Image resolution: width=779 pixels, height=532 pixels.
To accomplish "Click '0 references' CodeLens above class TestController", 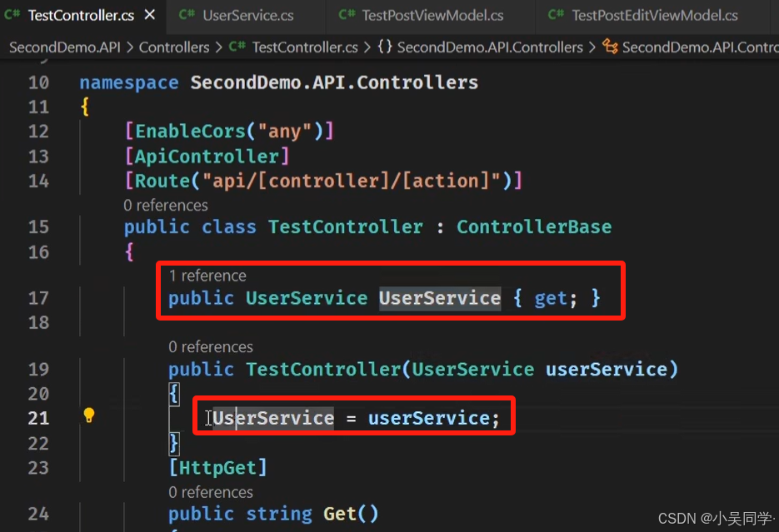I will pos(166,206).
